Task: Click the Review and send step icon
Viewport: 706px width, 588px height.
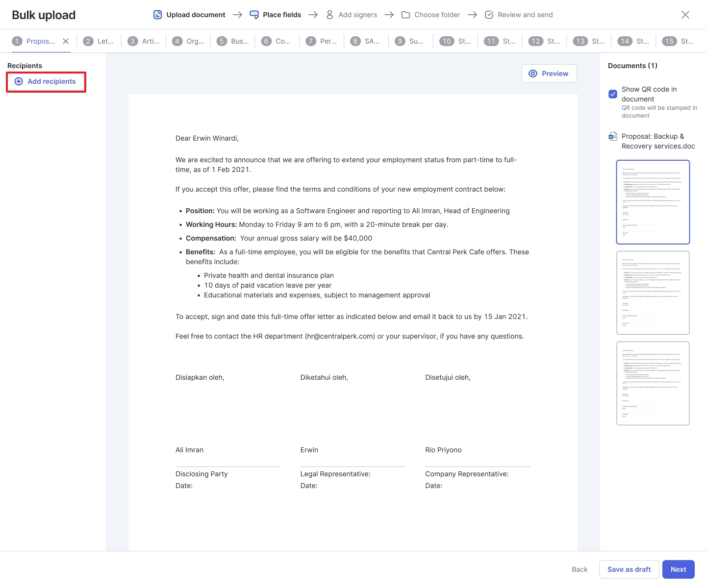Action: pos(489,15)
